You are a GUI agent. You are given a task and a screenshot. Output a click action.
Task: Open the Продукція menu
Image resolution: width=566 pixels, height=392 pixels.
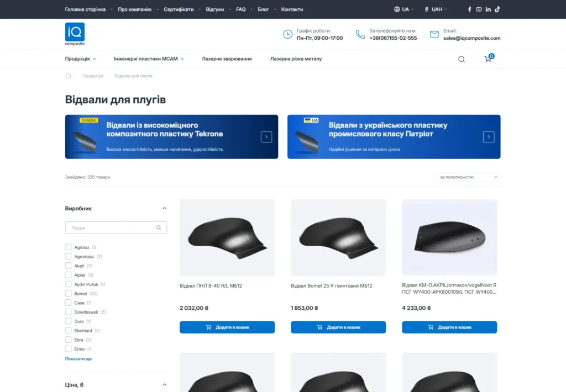tap(81, 59)
